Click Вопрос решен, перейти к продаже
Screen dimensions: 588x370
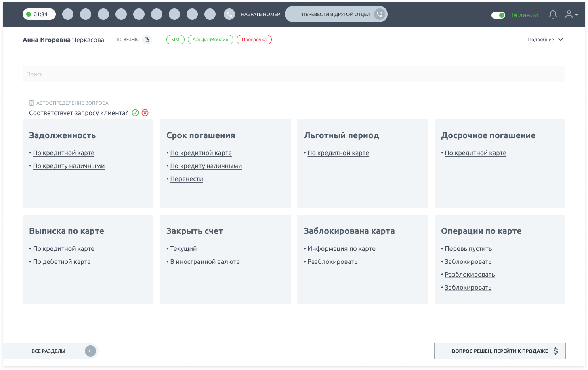point(500,351)
